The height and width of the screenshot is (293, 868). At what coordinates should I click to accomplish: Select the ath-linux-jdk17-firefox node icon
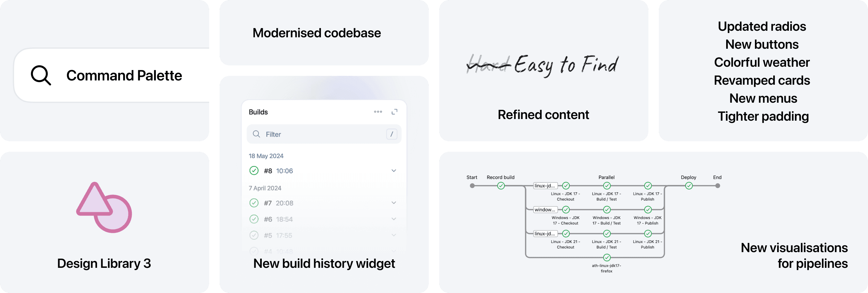[x=607, y=258]
